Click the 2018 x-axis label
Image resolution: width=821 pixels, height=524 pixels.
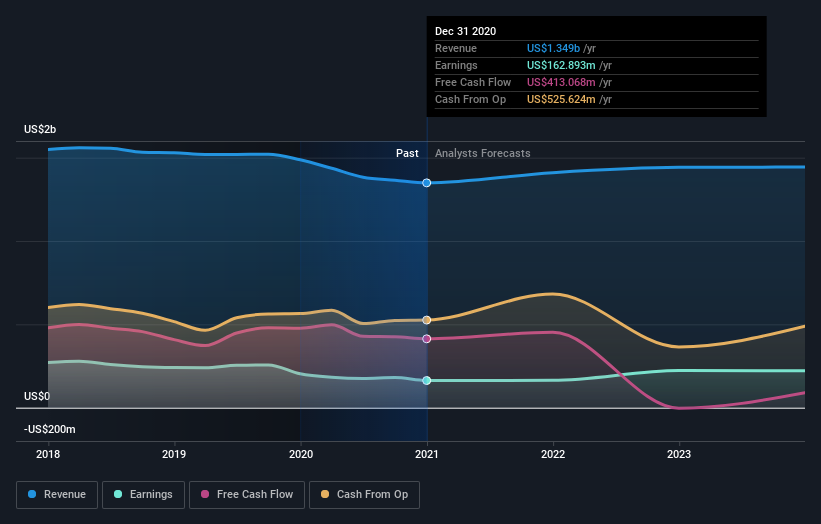pyautogui.click(x=48, y=454)
